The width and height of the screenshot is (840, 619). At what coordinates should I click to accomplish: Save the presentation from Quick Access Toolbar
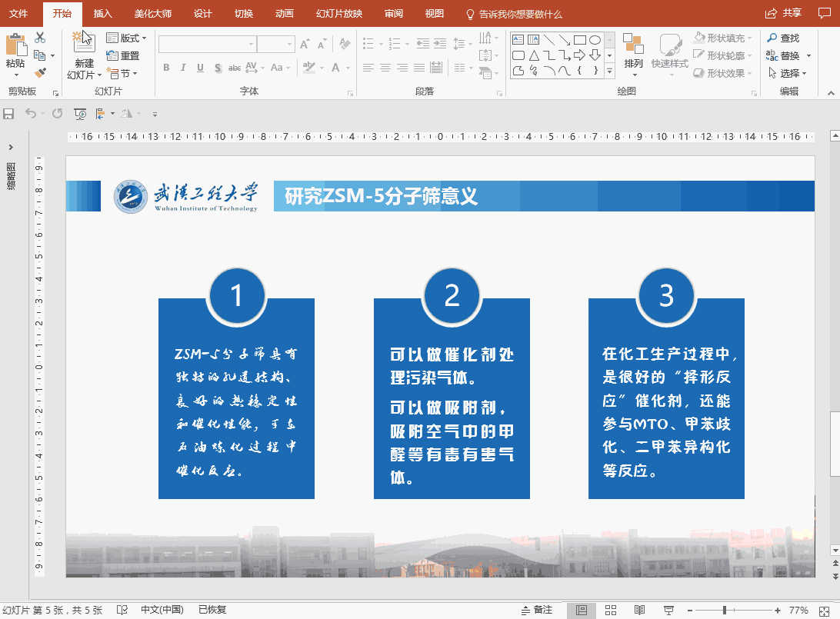[8, 113]
